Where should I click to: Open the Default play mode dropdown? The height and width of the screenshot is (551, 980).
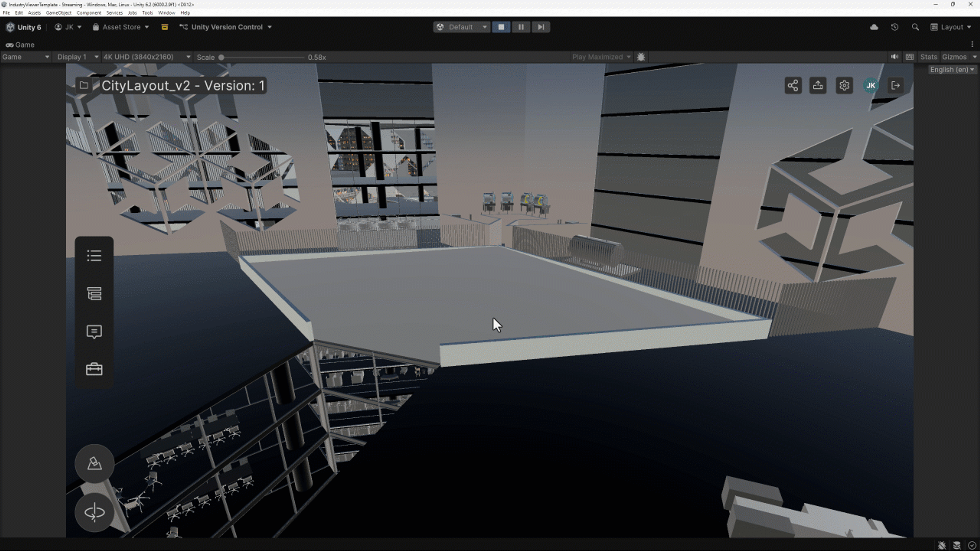pos(461,27)
